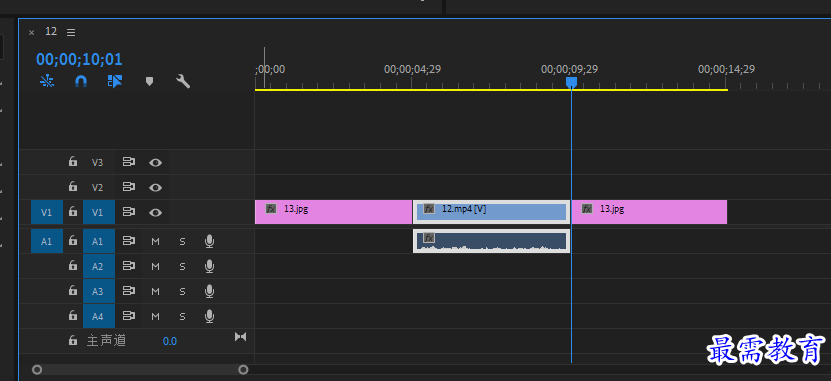Toggle lock on track V3

[x=73, y=162]
